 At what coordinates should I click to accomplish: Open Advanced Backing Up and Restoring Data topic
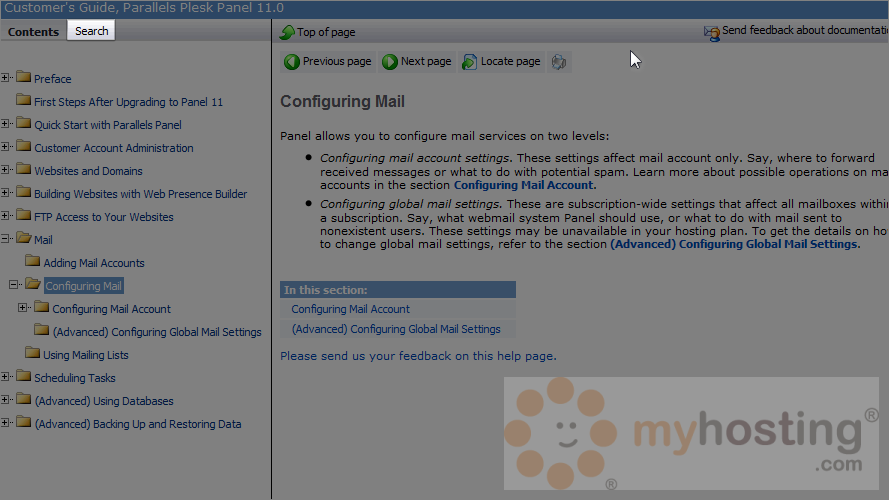click(x=138, y=424)
